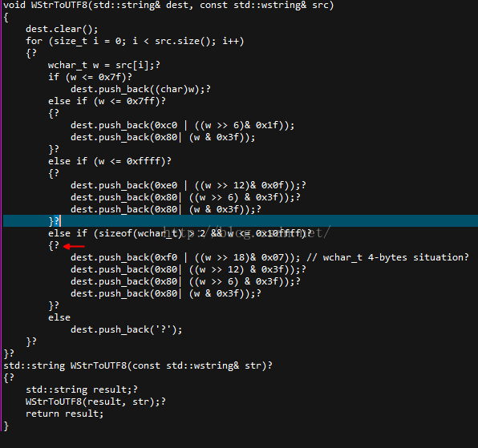Viewport: 478px width, 448px height.
Task: Click the else if (w <= 0xffff) line
Action: click(109, 161)
